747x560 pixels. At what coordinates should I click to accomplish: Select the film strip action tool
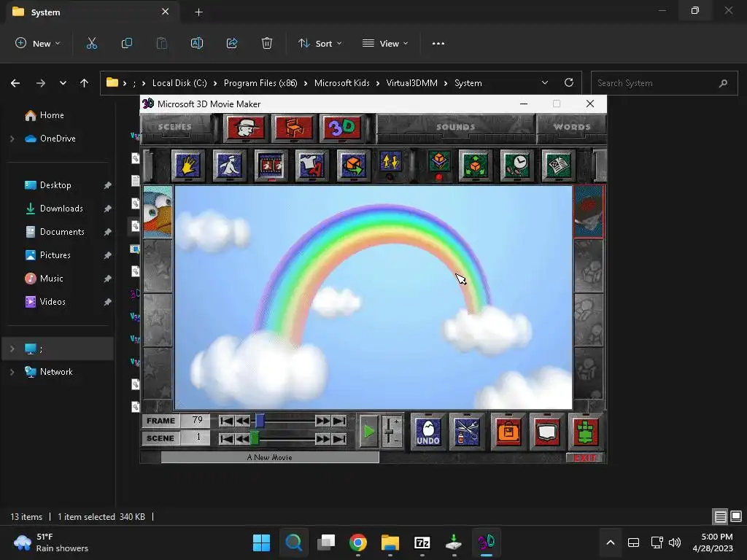[x=271, y=166]
